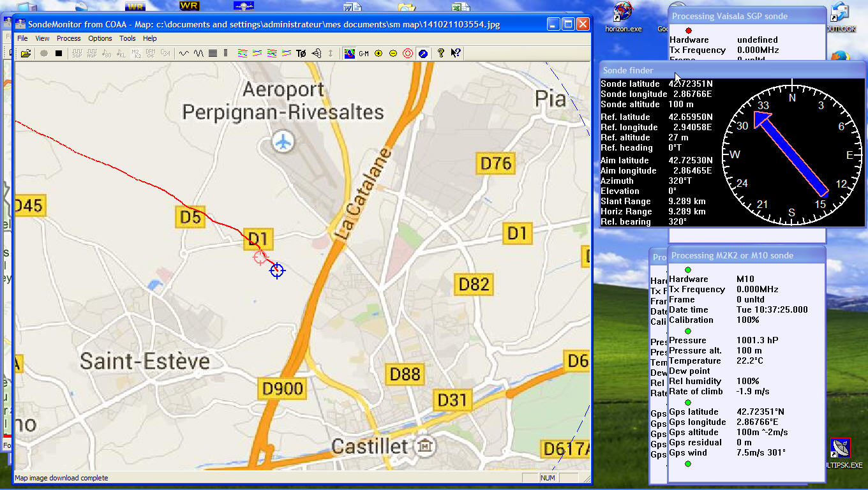This screenshot has width=868, height=490.
Task: Click the horizontal lines toolbar icon
Action: click(213, 54)
